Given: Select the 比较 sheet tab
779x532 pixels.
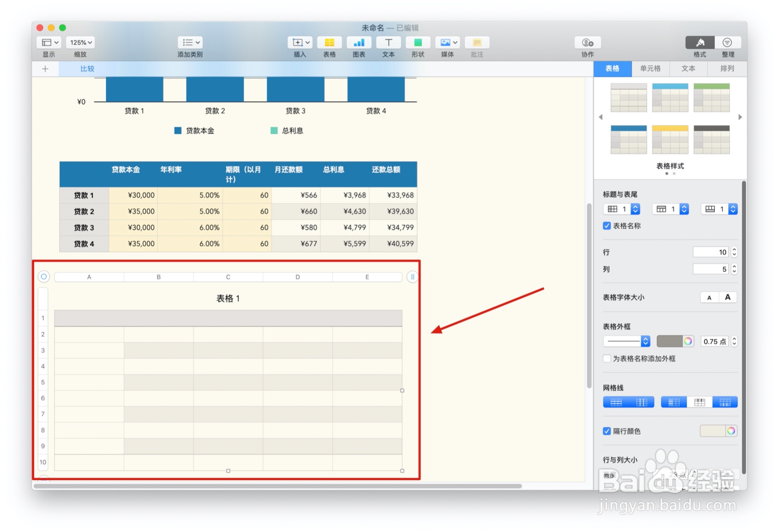Looking at the screenshot, I should tap(87, 69).
